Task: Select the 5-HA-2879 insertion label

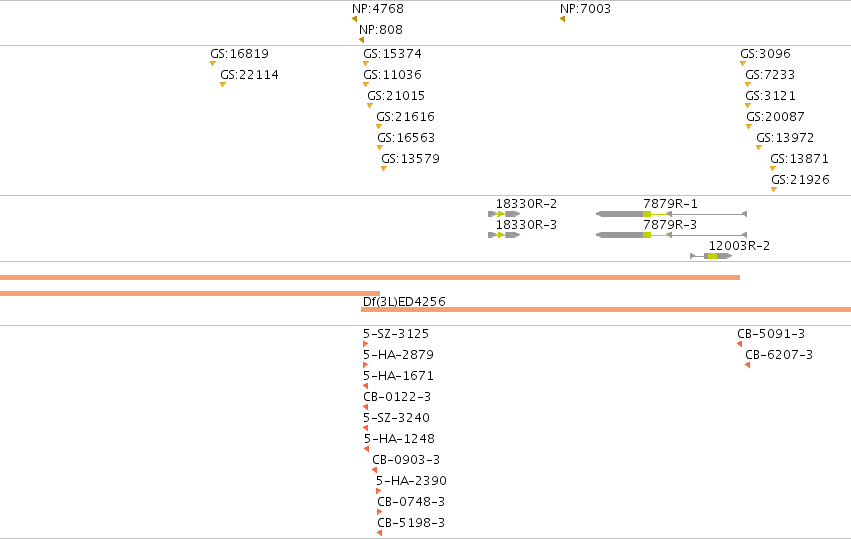Action: (x=398, y=355)
